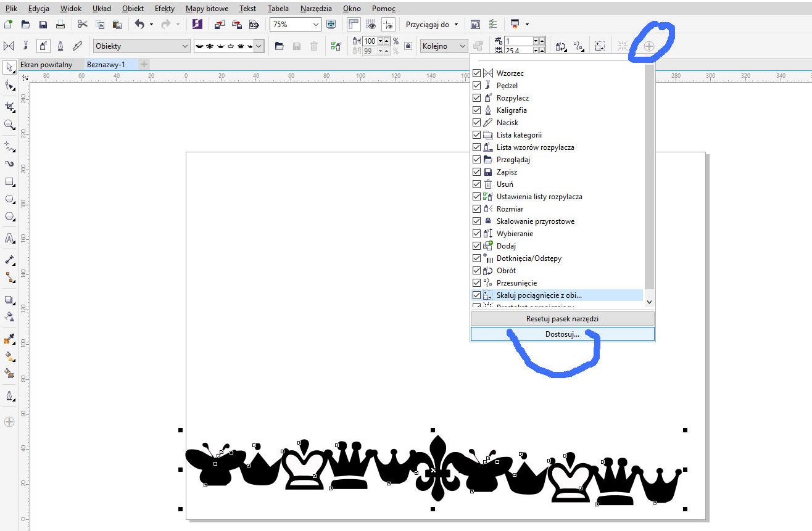
Task: Expand the Obiekty category dropdown
Action: (184, 46)
